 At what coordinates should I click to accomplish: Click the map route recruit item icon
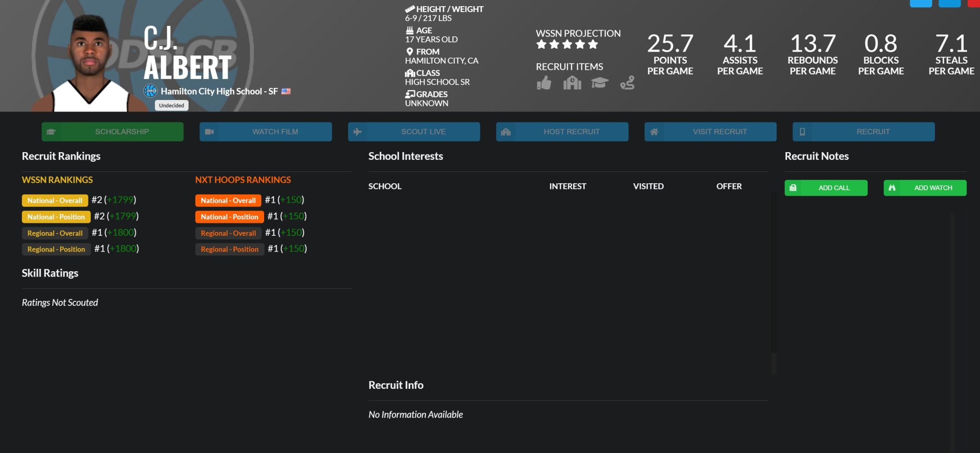coord(627,83)
